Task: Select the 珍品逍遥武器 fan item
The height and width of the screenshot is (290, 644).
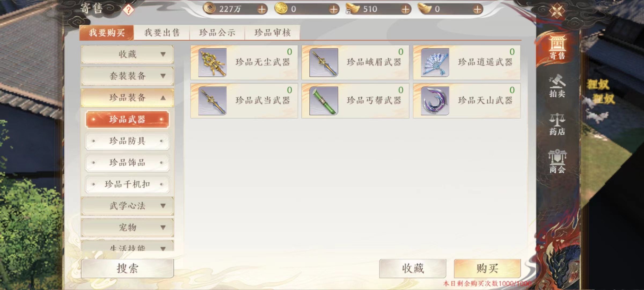Action: click(467, 62)
